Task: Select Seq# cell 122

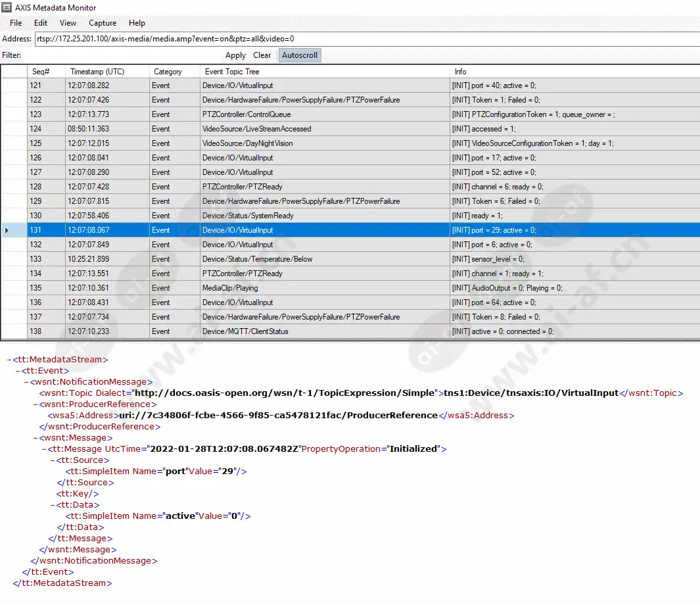Action: pyautogui.click(x=47, y=100)
